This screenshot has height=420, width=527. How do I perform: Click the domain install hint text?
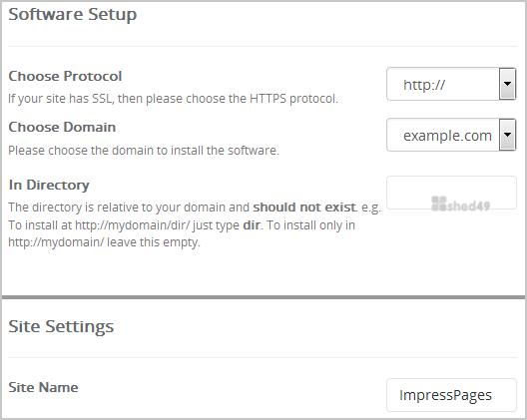point(144,151)
